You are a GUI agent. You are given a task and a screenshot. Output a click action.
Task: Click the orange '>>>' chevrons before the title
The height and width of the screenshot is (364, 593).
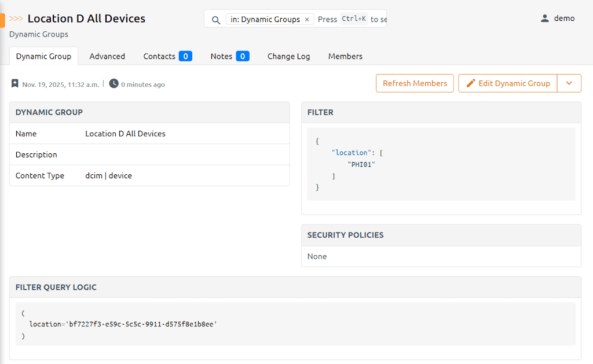pyautogui.click(x=16, y=19)
